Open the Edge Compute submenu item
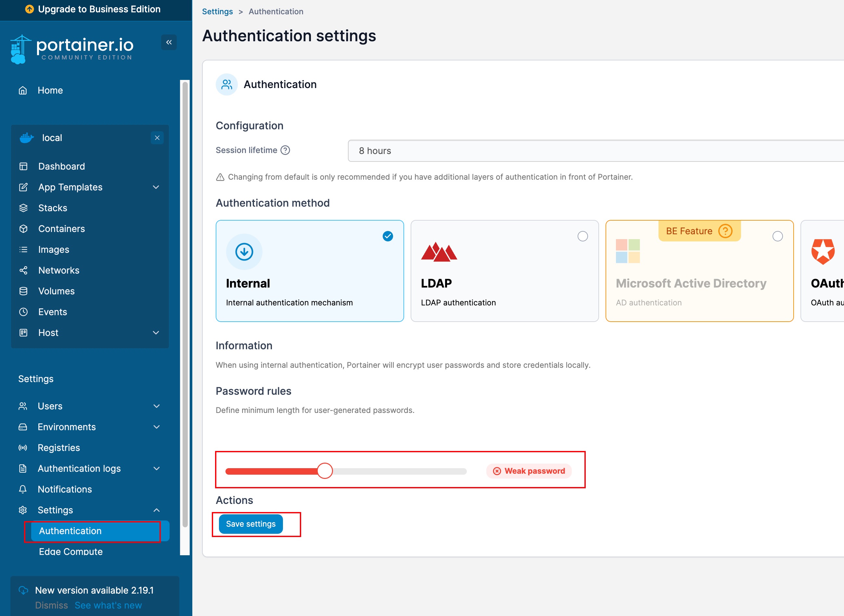Viewport: 844px width, 616px height. (x=71, y=551)
